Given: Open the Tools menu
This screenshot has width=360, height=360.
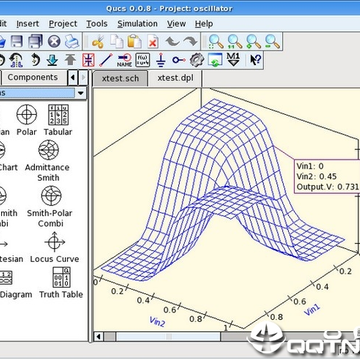Looking at the screenshot, I should coord(97,24).
